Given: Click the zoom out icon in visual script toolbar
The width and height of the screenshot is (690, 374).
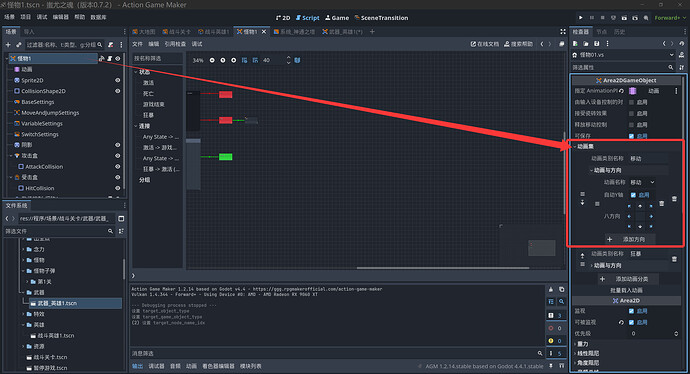Looking at the screenshot, I should 212,60.
